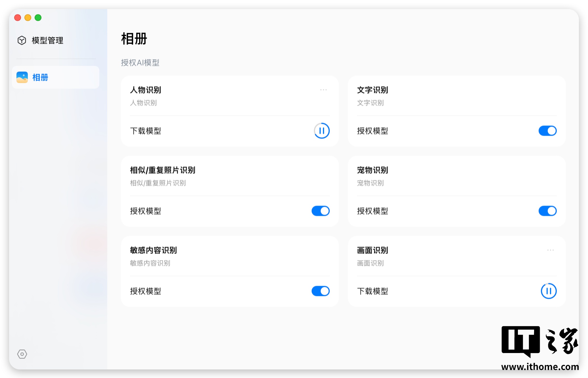Screen dimensions: 588x378
Task: Click 下载模型 label in 人物识别 card
Action: [146, 131]
